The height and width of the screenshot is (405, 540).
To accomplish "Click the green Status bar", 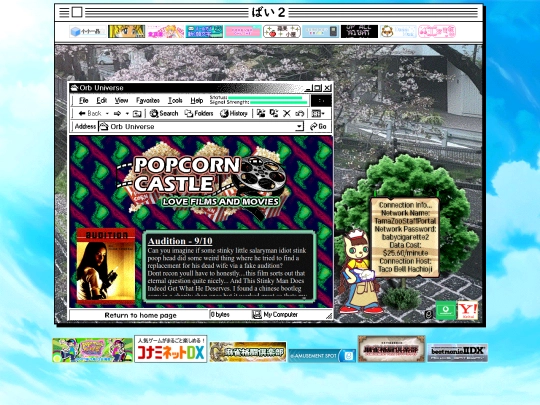I will (x=265, y=98).
